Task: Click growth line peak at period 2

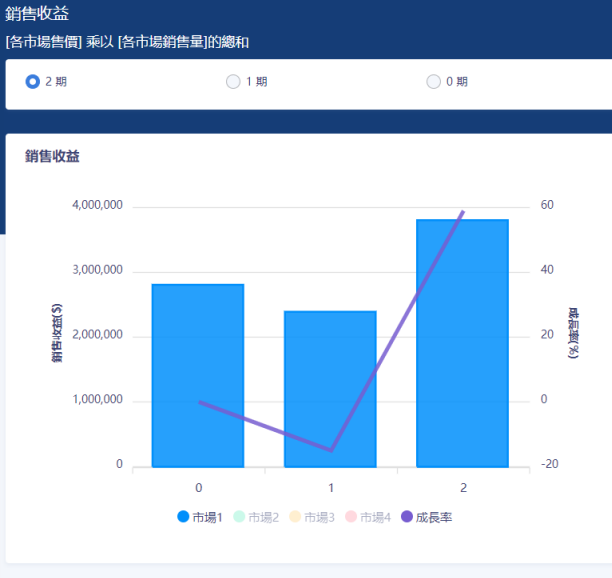Action: pyautogui.click(x=463, y=212)
